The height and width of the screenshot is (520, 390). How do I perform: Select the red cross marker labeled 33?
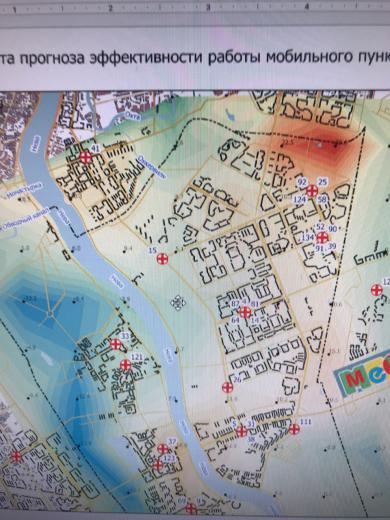[x=116, y=344]
